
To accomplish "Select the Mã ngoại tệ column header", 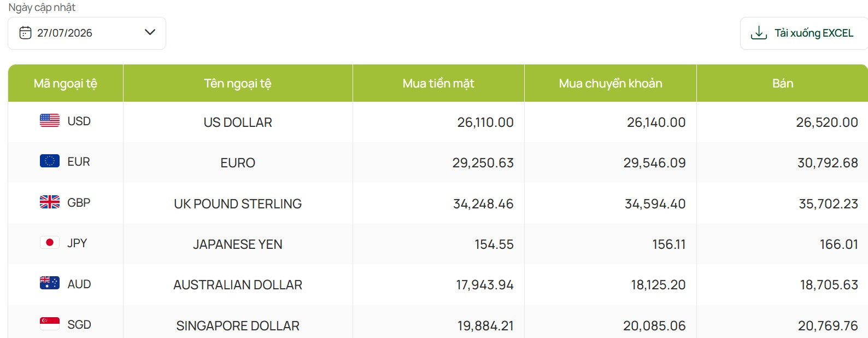I will (66, 83).
